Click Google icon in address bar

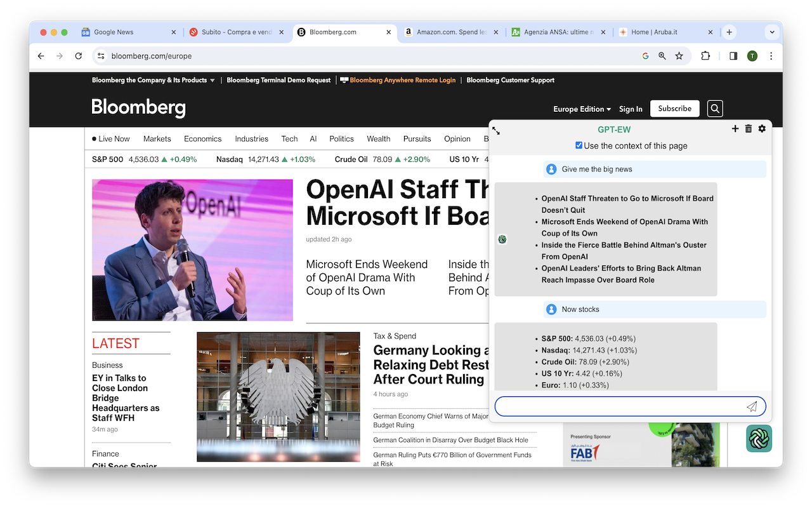[645, 56]
